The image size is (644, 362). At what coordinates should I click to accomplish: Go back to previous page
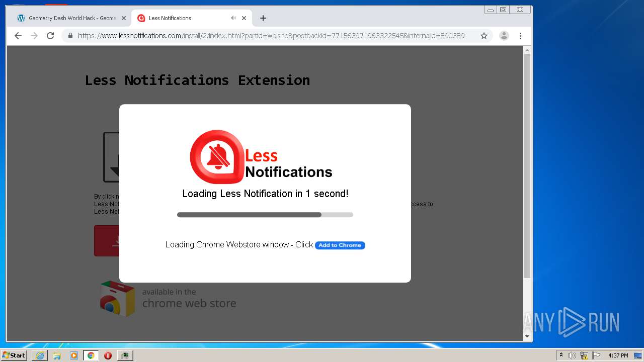(18, 36)
